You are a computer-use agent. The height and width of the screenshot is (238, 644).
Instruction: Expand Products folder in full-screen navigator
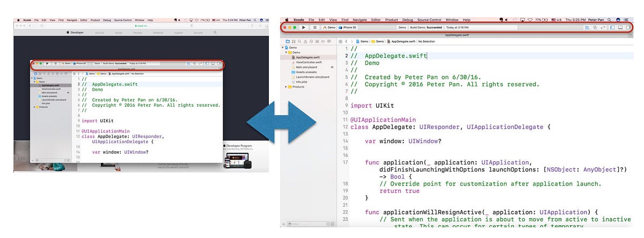pos(286,87)
